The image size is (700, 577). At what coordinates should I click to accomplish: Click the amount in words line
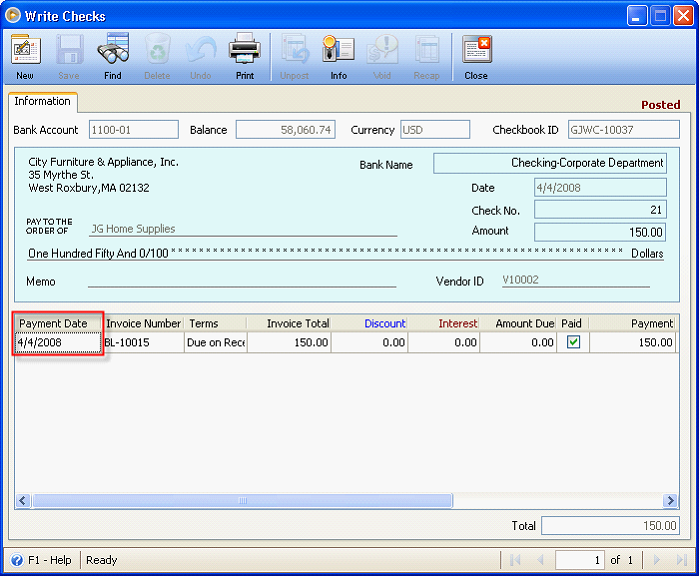[x=346, y=253]
